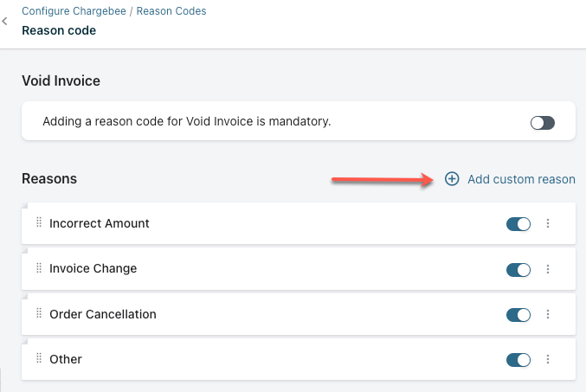Open three-dot menu for Incorrect Amount

pos(548,224)
